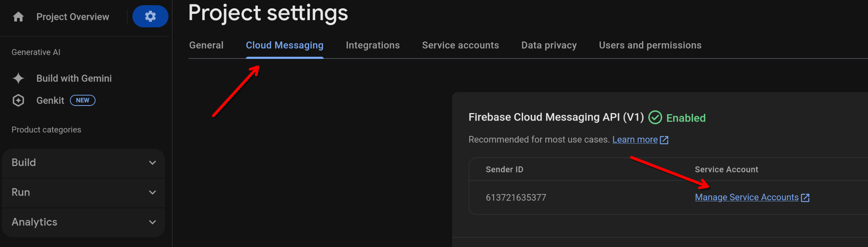The width and height of the screenshot is (868, 247).
Task: Open Project Overview link
Action: tap(73, 17)
